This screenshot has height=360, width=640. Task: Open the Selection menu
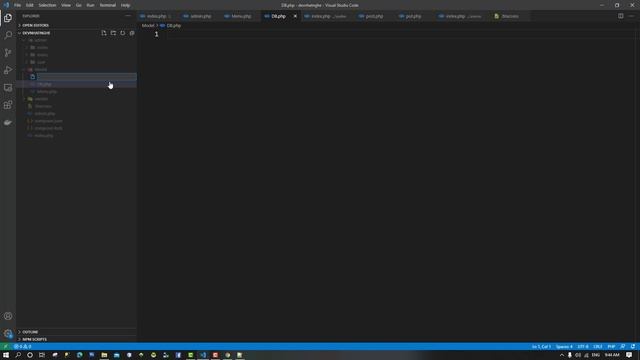[x=47, y=5]
